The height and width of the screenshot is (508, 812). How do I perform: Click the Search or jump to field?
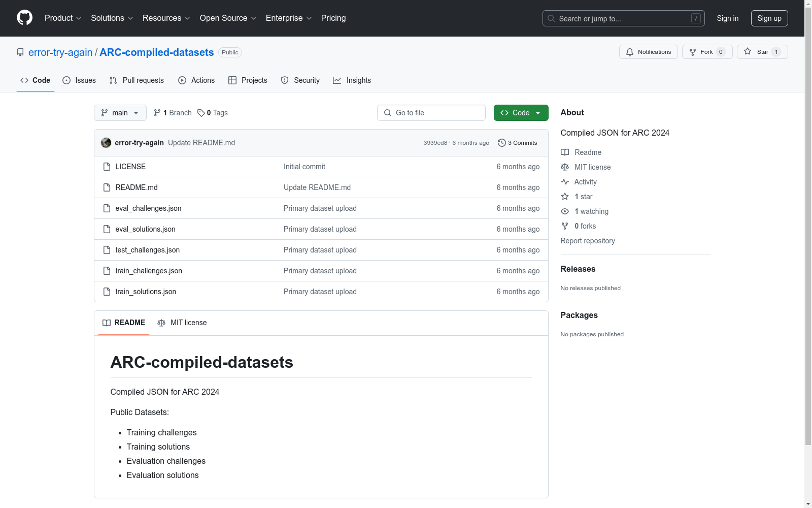coord(624,18)
